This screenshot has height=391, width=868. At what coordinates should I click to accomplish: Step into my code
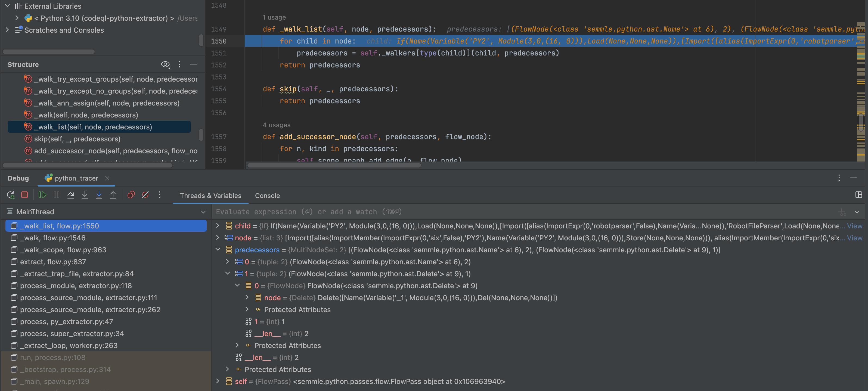pos(99,195)
